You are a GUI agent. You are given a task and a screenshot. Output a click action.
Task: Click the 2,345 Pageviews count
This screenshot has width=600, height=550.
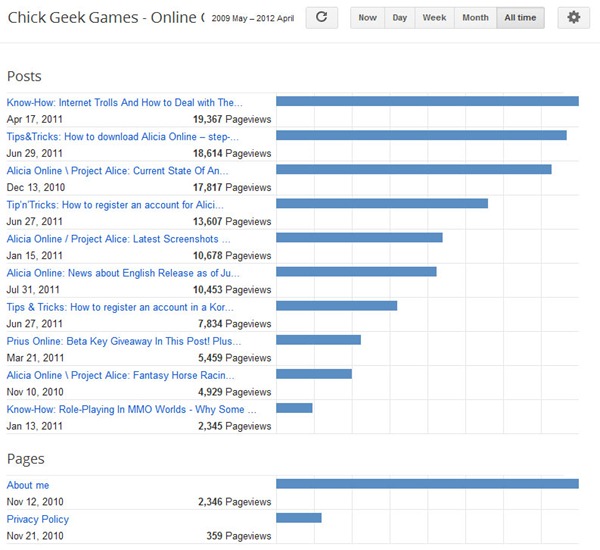click(235, 426)
